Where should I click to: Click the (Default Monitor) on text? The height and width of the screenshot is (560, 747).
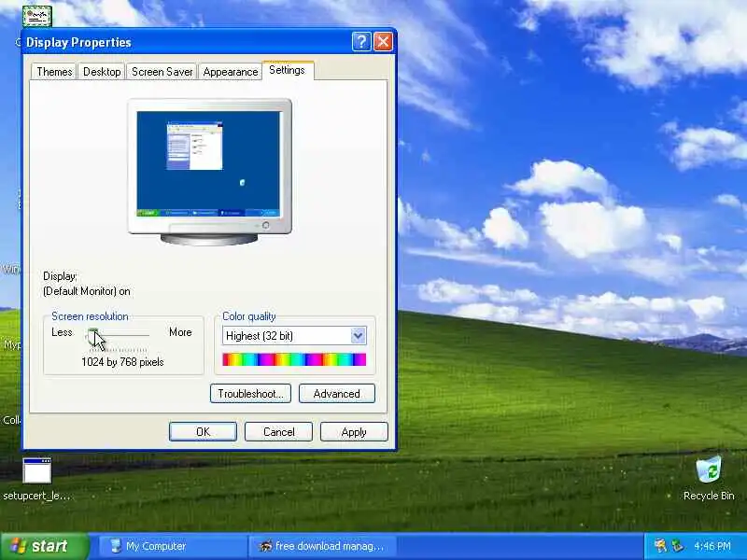(x=87, y=291)
